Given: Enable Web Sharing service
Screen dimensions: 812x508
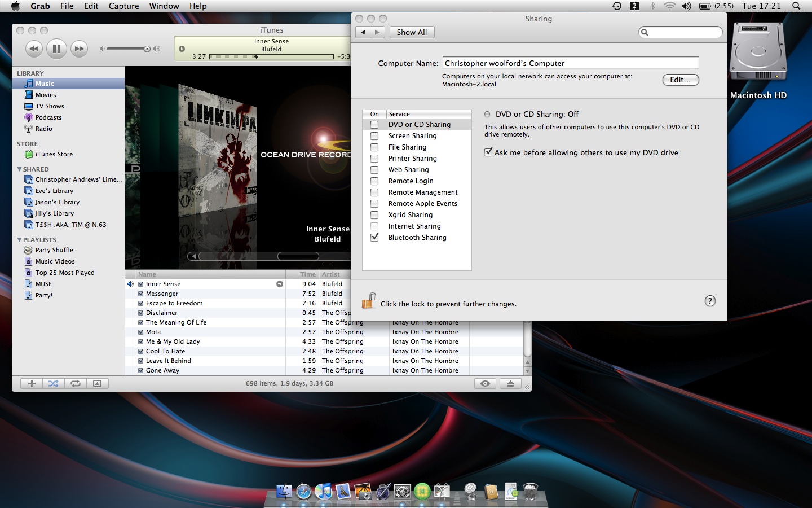Looking at the screenshot, I should coord(374,170).
